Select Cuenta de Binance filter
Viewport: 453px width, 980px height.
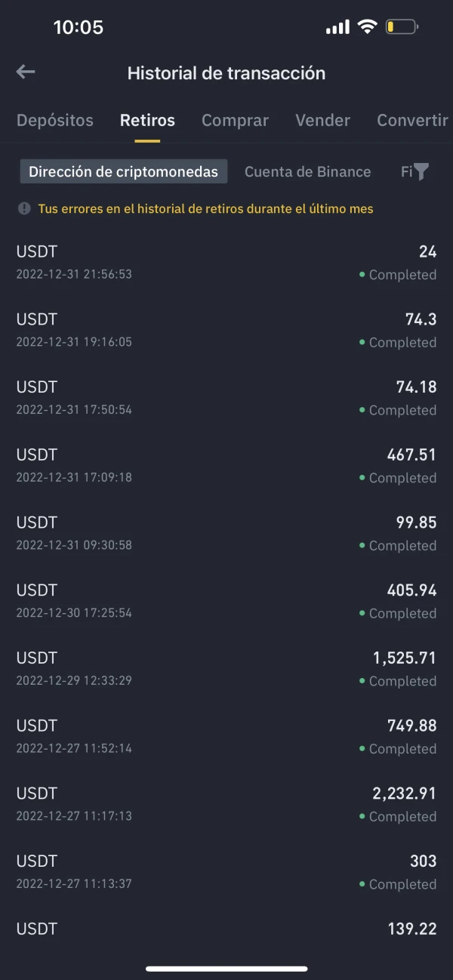tap(307, 172)
